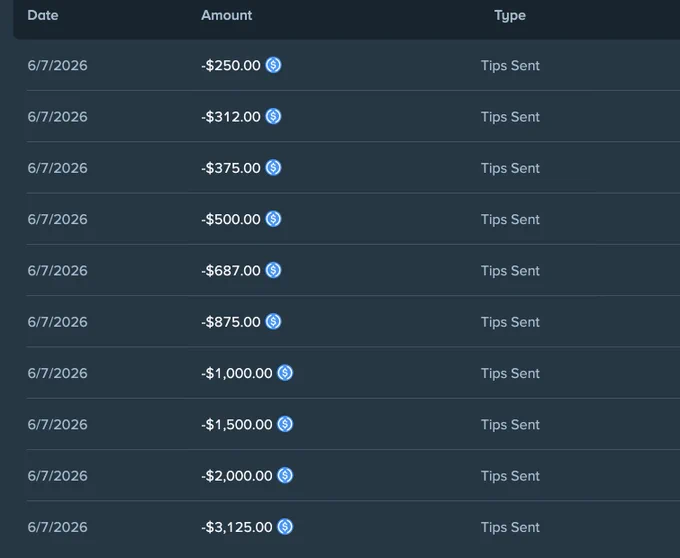Click the coin icon beside -$3,125.00
680x558 pixels.
[285, 527]
